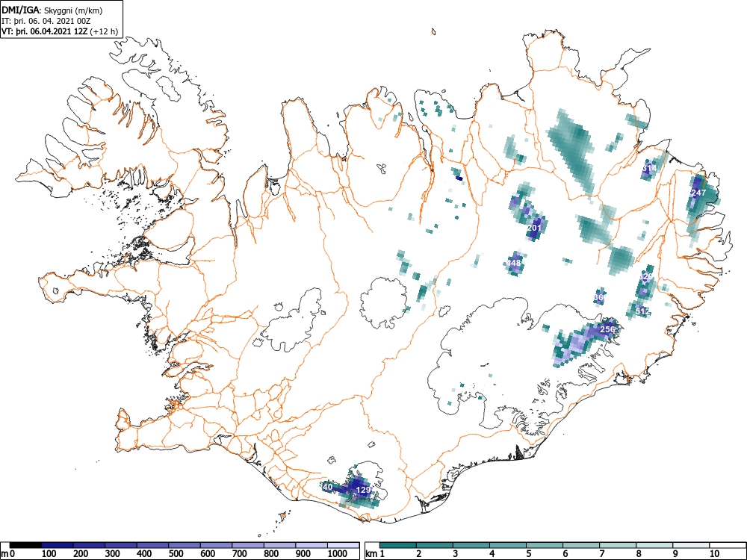Select the 200–300 m visibility color swatch
This screenshot has width=747, height=560.
[x=89, y=545]
